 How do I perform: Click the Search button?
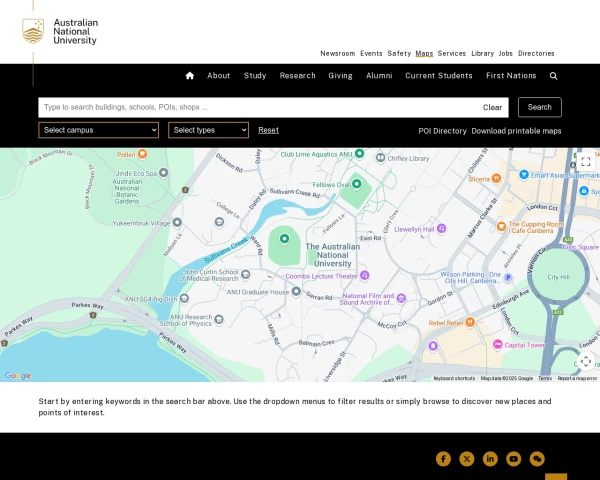[540, 107]
